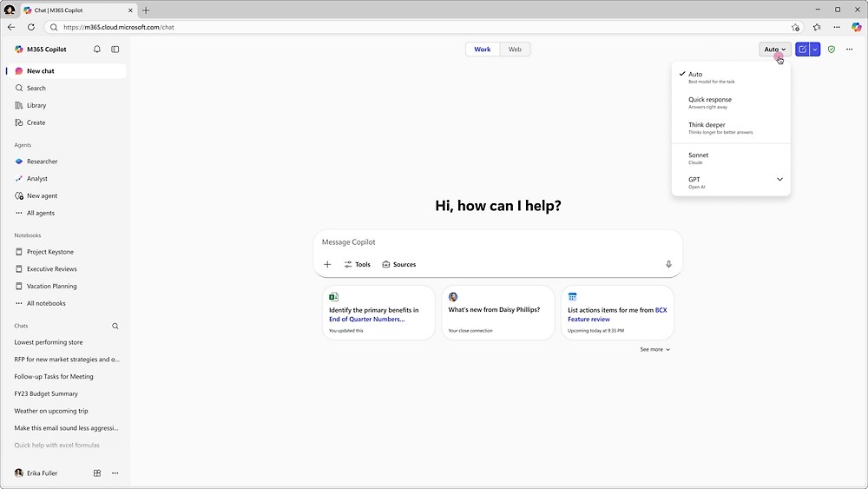This screenshot has height=489, width=868.
Task: Open Library in sidebar
Action: tap(67, 105)
